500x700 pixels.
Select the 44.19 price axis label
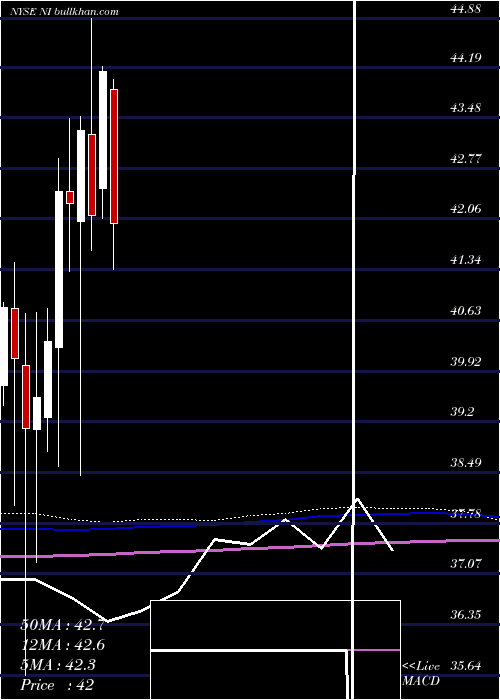[466, 58]
